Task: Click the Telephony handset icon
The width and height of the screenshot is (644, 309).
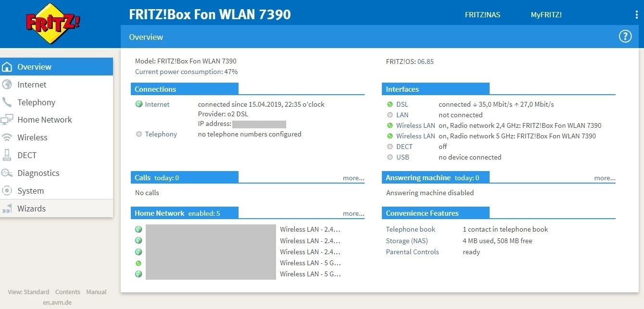Action: (x=7, y=102)
